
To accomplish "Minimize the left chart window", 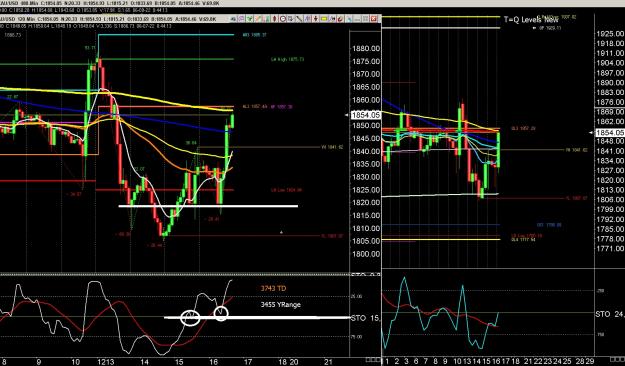I will point(357,19).
